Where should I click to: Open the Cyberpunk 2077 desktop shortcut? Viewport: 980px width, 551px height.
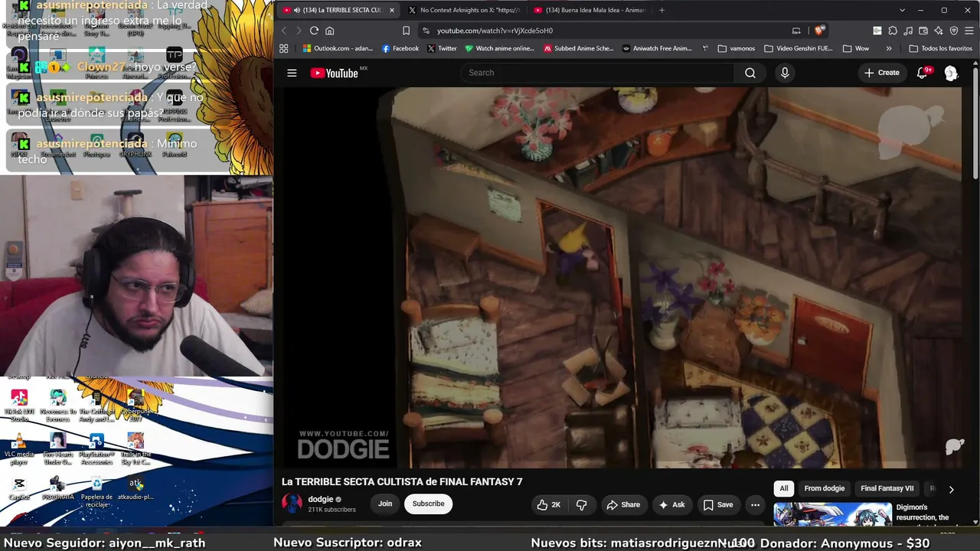136,405
